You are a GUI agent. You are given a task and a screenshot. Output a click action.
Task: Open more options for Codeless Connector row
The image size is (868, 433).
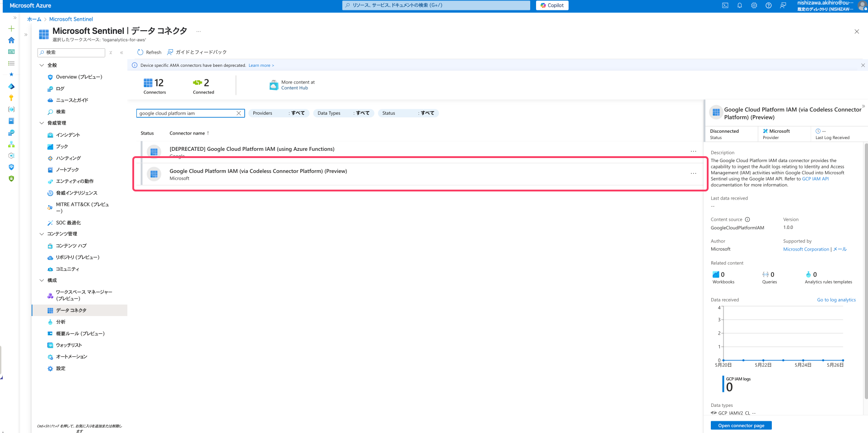tap(693, 173)
